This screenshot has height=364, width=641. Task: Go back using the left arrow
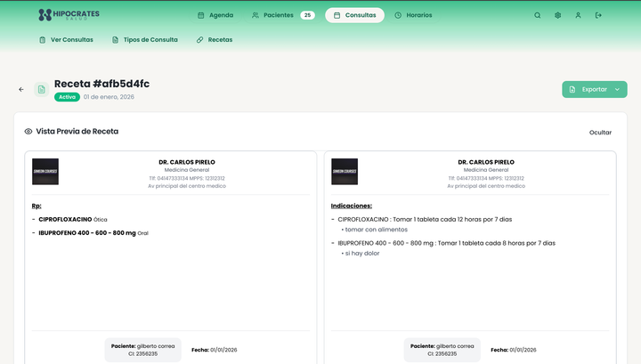21,89
